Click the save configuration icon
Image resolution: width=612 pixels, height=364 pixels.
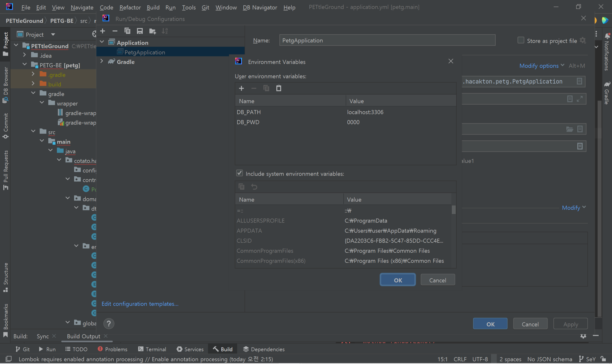point(140,31)
